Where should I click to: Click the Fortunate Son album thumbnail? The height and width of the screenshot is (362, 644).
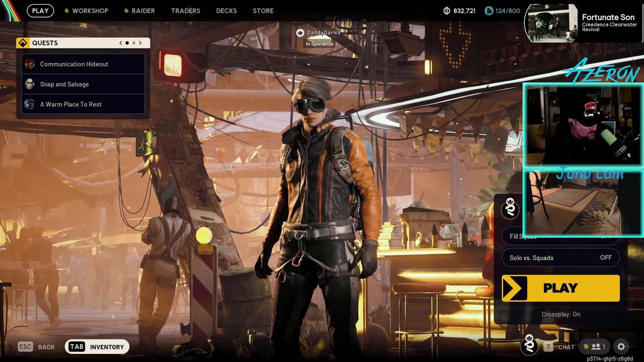click(x=551, y=24)
